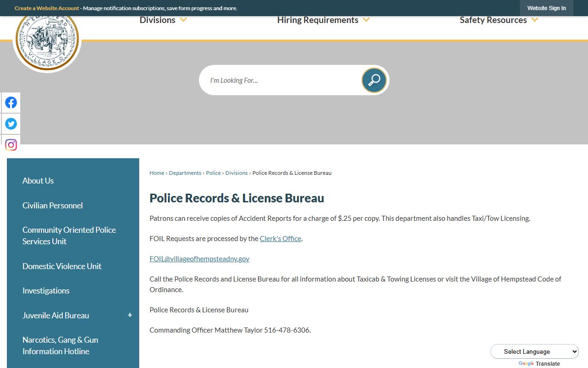Click the Website Sign In button
588x368 pixels.
[547, 8]
